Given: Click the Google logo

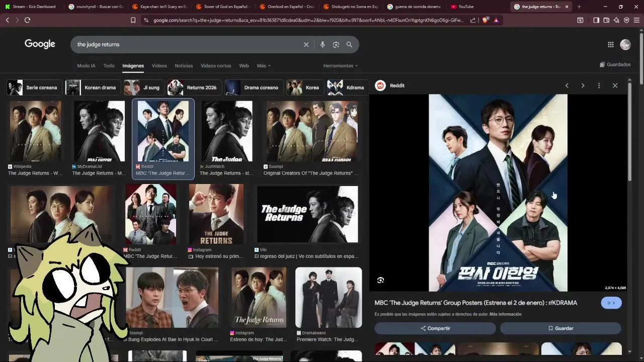Looking at the screenshot, I should coord(40,44).
